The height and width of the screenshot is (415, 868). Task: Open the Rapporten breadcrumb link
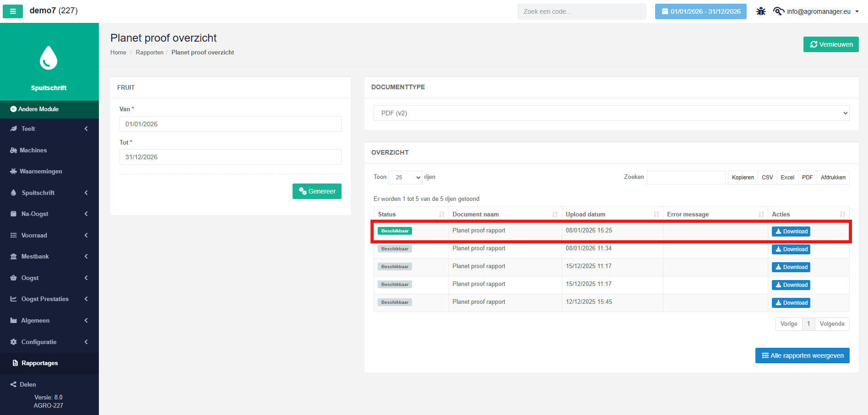(150, 53)
